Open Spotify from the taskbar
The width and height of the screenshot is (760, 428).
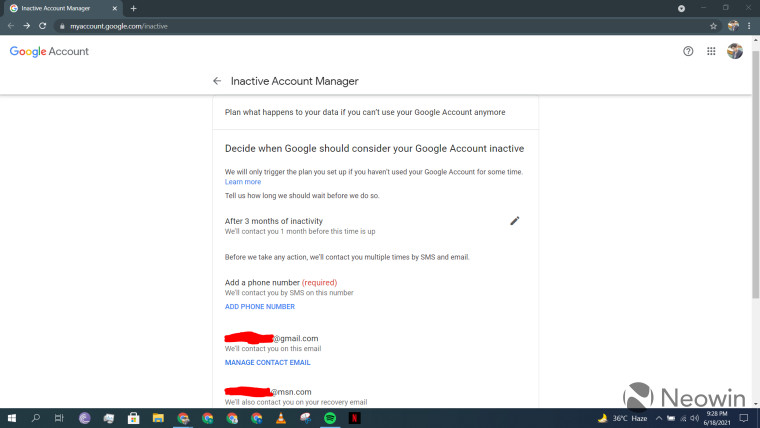click(x=330, y=418)
